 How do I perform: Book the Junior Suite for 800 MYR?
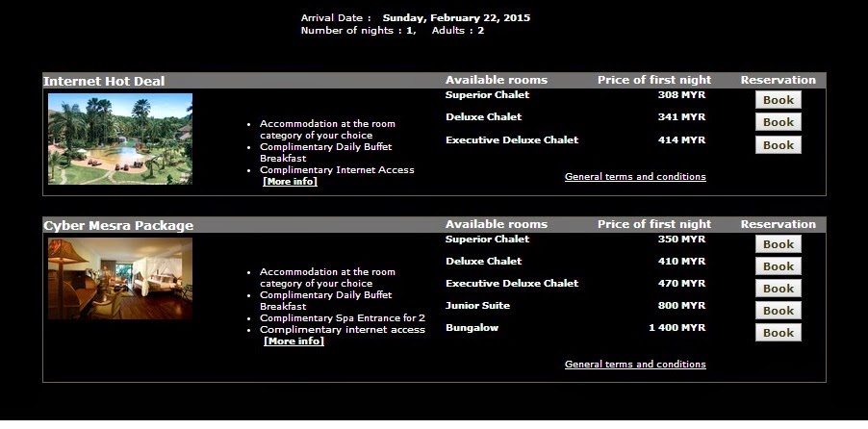pos(778,311)
